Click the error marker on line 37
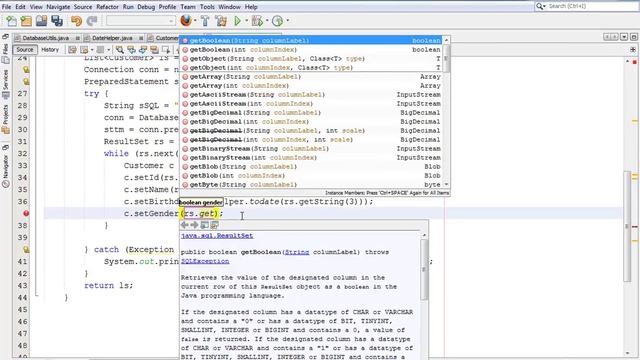640x360 pixels. coord(26,213)
